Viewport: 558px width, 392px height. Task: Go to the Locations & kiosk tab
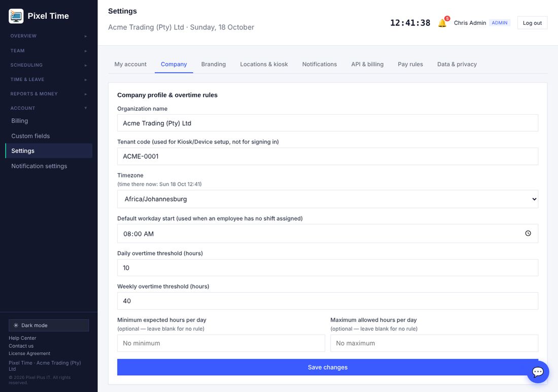pyautogui.click(x=264, y=64)
